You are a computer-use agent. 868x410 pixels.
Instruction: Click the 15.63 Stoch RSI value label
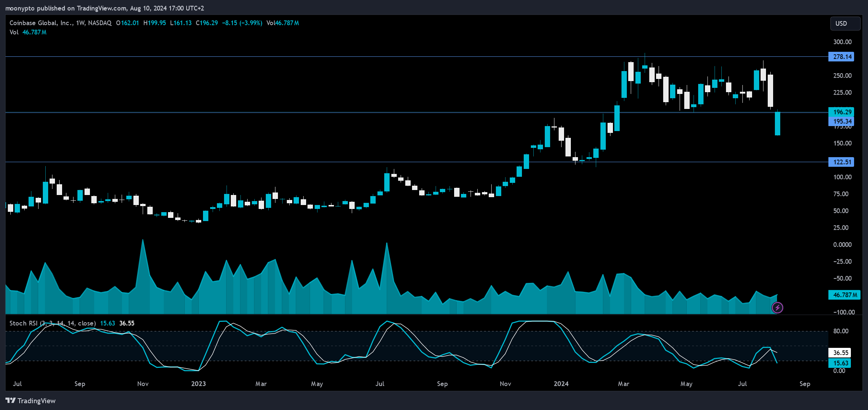[840, 363]
